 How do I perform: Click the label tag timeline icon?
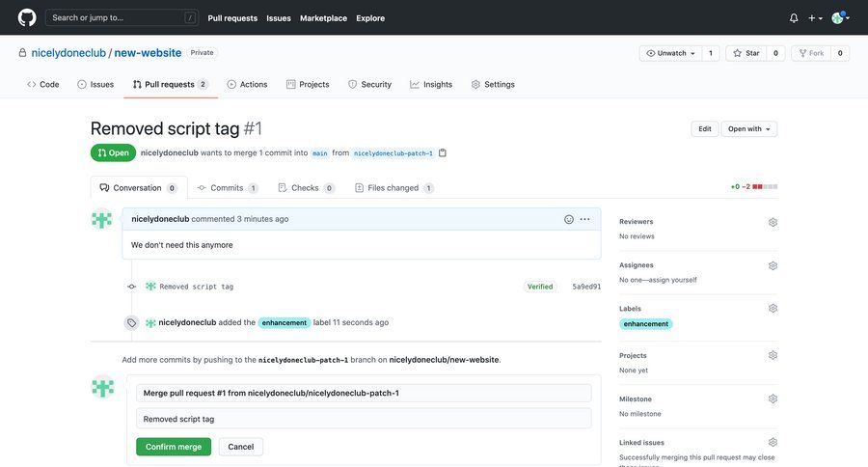[131, 322]
